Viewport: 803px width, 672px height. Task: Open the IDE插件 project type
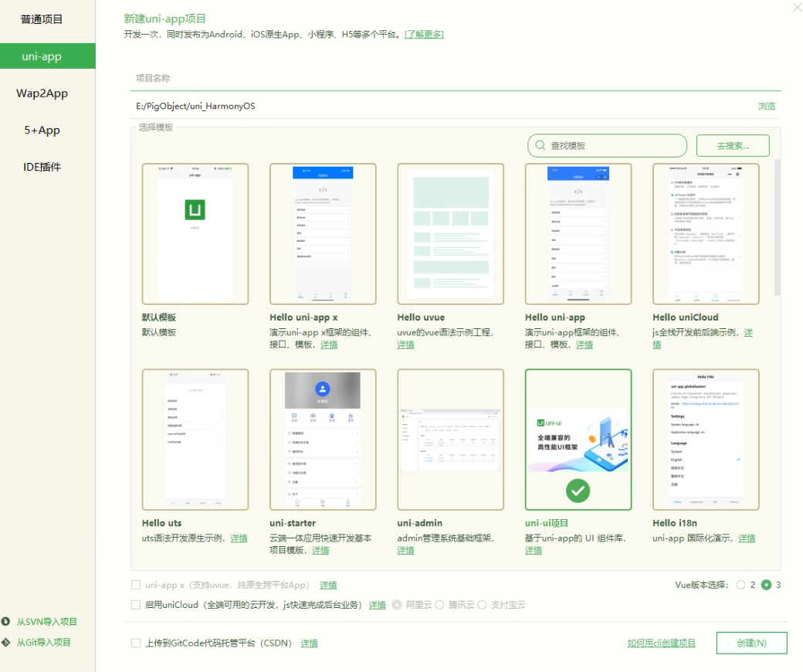tap(42, 167)
